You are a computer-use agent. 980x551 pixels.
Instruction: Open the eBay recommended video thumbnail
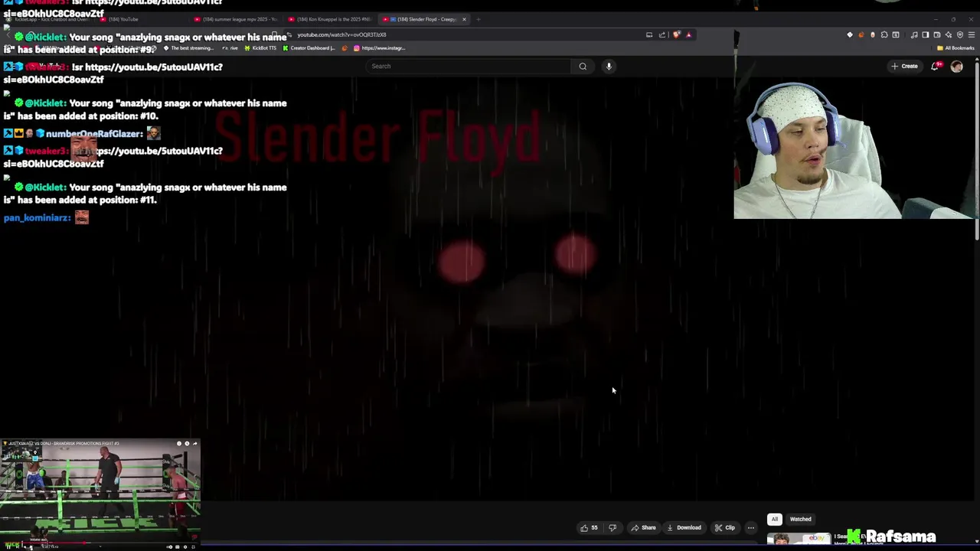point(799,540)
